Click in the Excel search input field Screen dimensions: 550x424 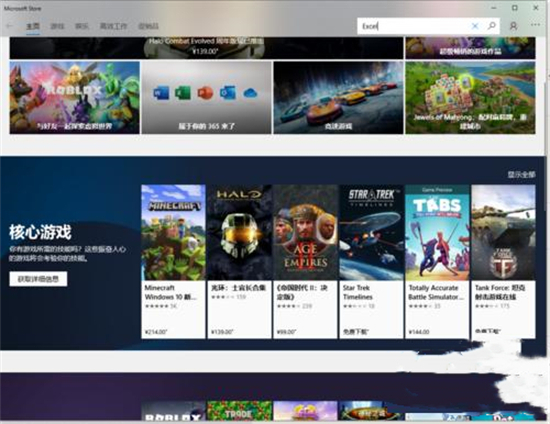pyautogui.click(x=414, y=26)
